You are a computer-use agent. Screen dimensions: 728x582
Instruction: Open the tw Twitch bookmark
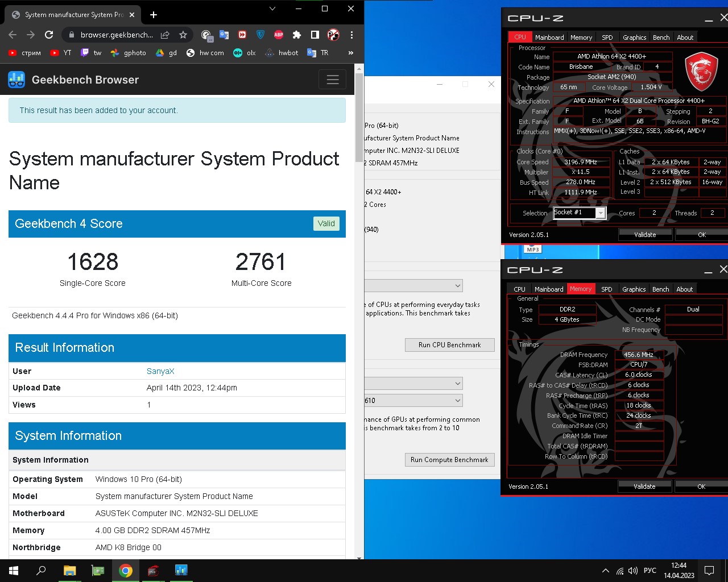(91, 53)
